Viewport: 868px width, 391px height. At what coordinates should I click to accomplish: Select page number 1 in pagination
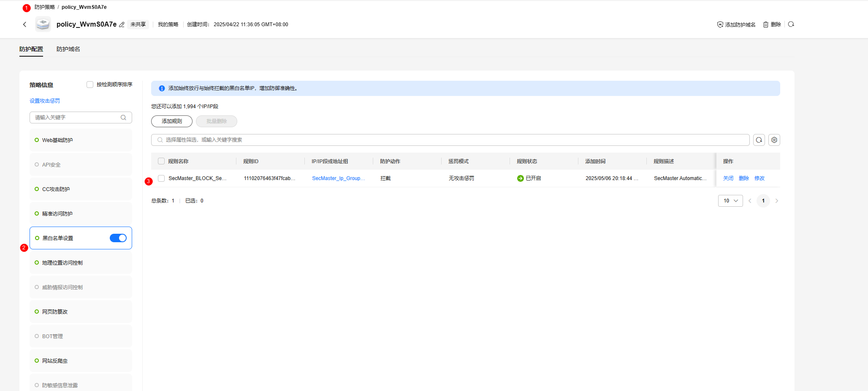click(x=763, y=201)
